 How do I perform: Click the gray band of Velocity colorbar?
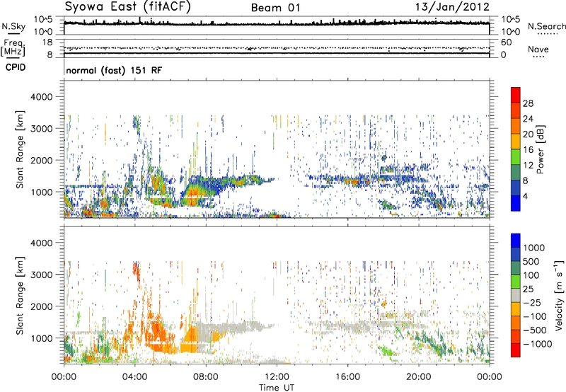pyautogui.click(x=516, y=295)
